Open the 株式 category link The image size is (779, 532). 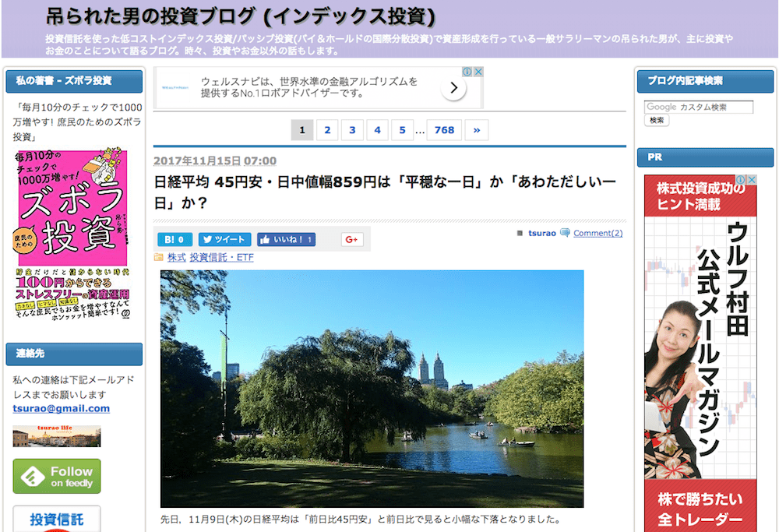(176, 257)
